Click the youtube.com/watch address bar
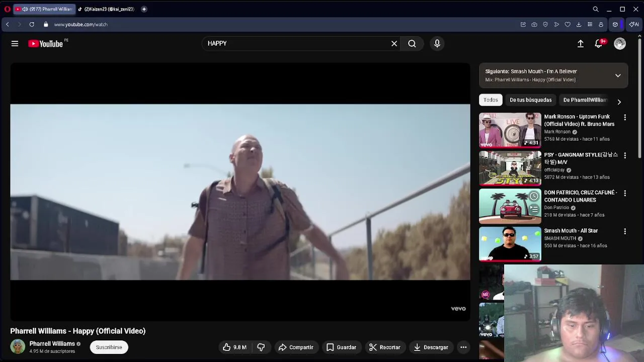 [x=80, y=24]
